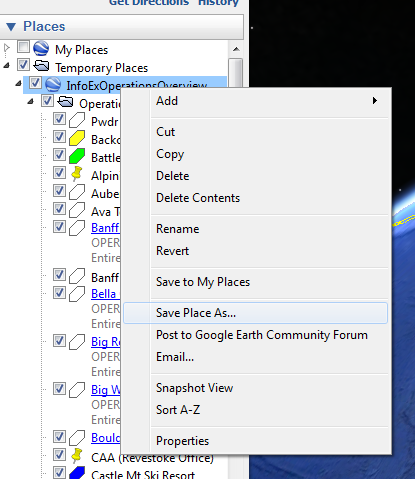The image size is (415, 479).
Task: Click the blue polygon beside Castle Mt Ski Resort
Action: click(77, 473)
